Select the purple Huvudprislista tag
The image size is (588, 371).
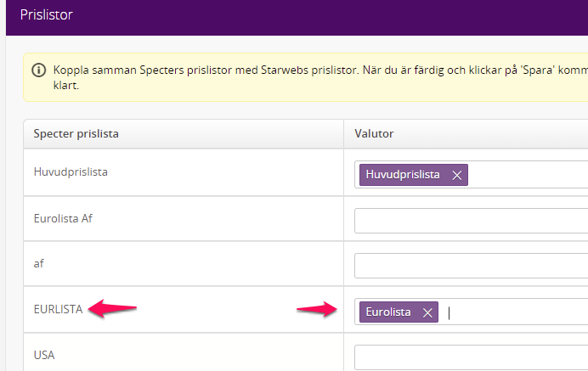coord(403,175)
